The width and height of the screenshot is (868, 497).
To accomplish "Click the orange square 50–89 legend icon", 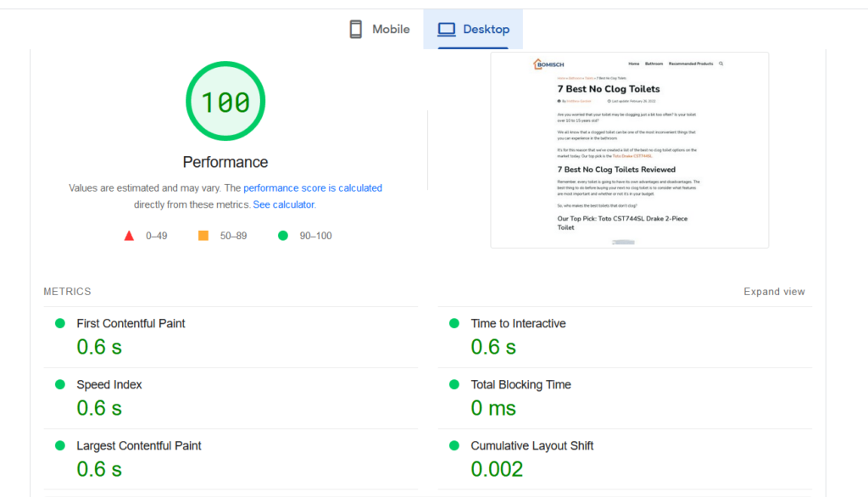I will 203,236.
